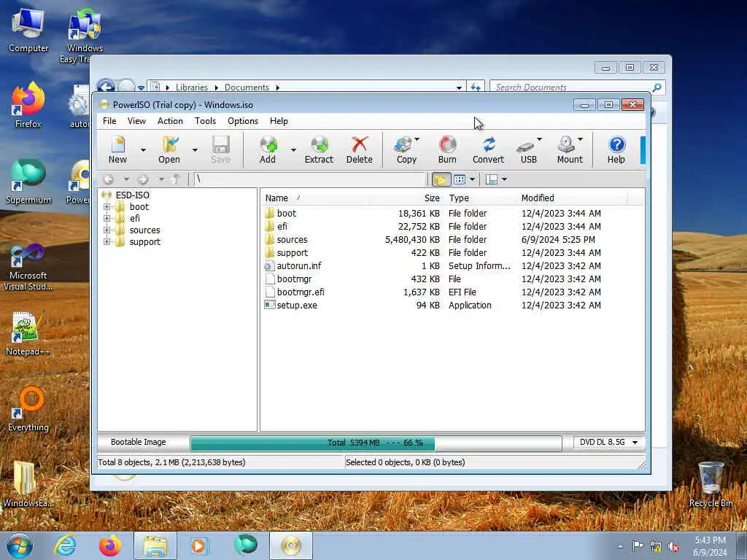Click the New image toolbar icon
Image resolution: width=747 pixels, height=560 pixels.
tap(117, 149)
